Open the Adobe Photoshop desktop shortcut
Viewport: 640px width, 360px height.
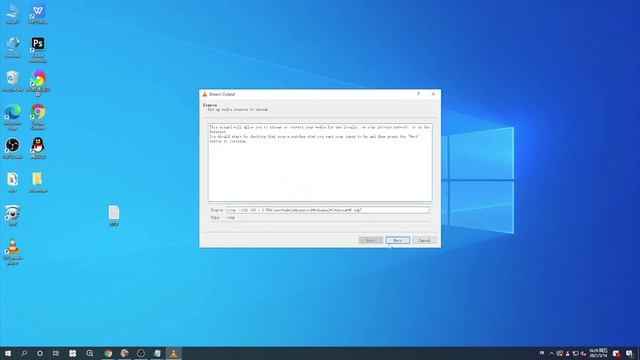point(38,49)
